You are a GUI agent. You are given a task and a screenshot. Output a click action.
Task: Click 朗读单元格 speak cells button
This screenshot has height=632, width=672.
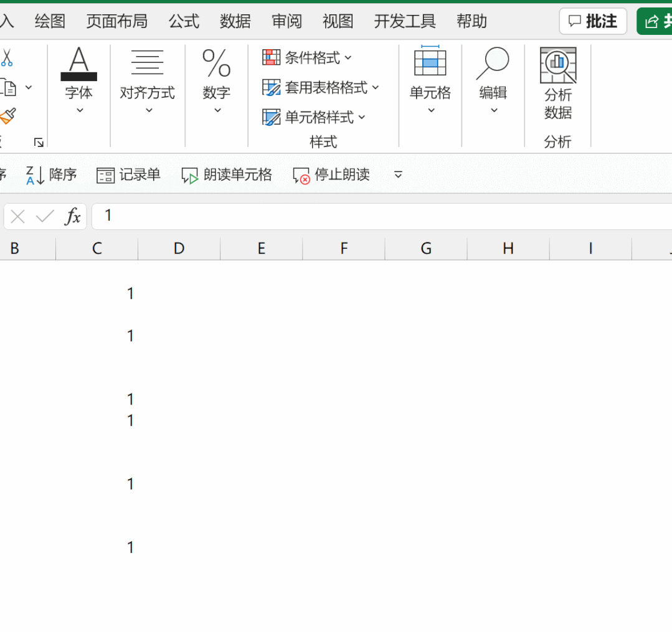click(227, 175)
